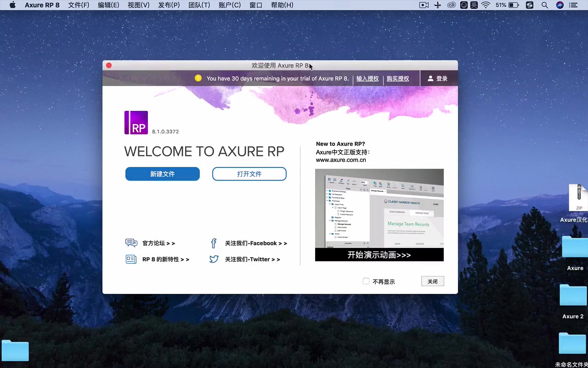Click the 购买授权 link
This screenshot has height=368, width=588.
pyautogui.click(x=398, y=79)
